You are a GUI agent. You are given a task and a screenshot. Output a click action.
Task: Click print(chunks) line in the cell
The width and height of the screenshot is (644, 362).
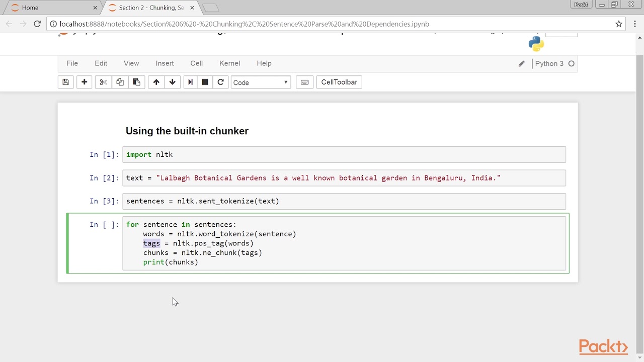[171, 262]
